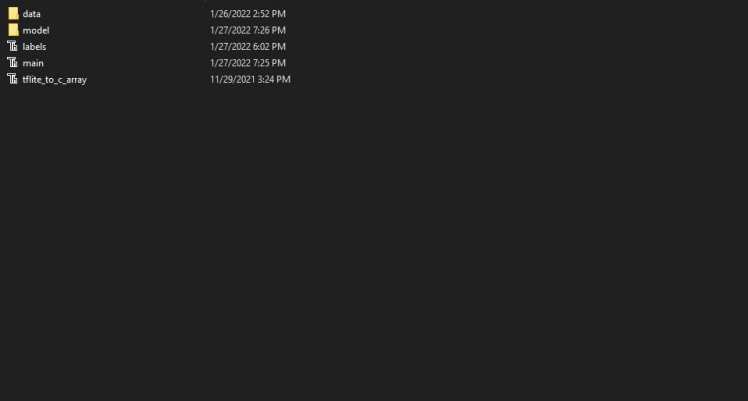This screenshot has width=748, height=401.
Task: Click the 1/27/2022 date on model row
Action: (x=230, y=30)
